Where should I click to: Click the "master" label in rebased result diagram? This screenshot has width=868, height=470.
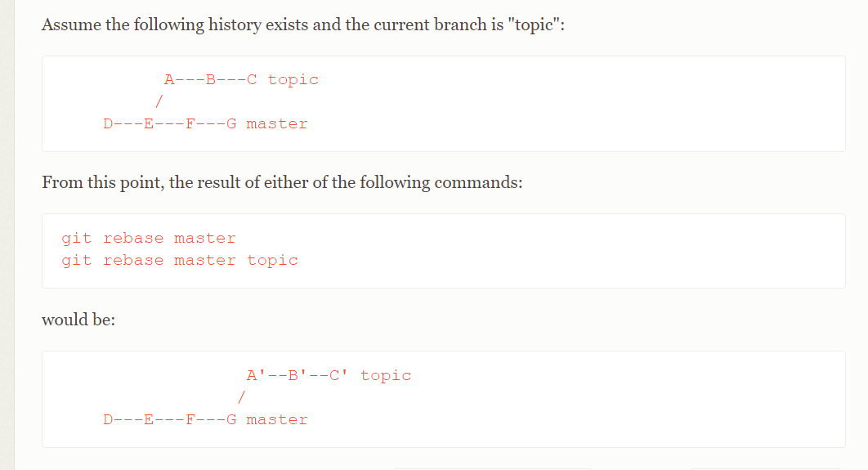tap(277, 420)
